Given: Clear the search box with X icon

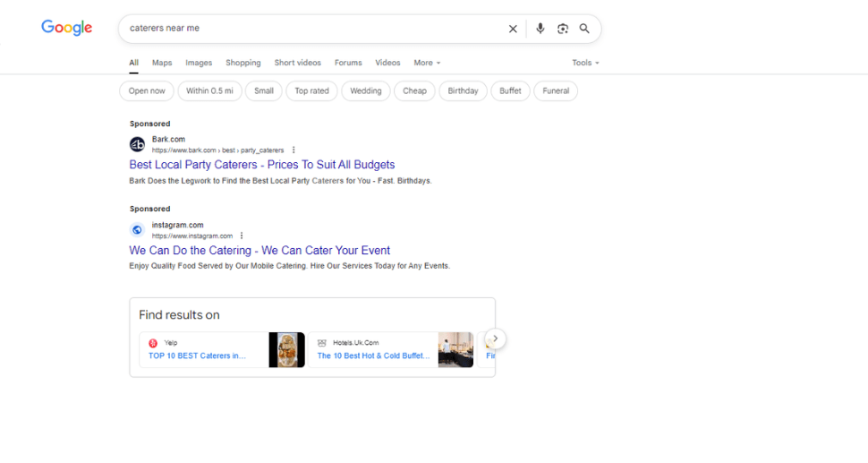Looking at the screenshot, I should (x=513, y=29).
